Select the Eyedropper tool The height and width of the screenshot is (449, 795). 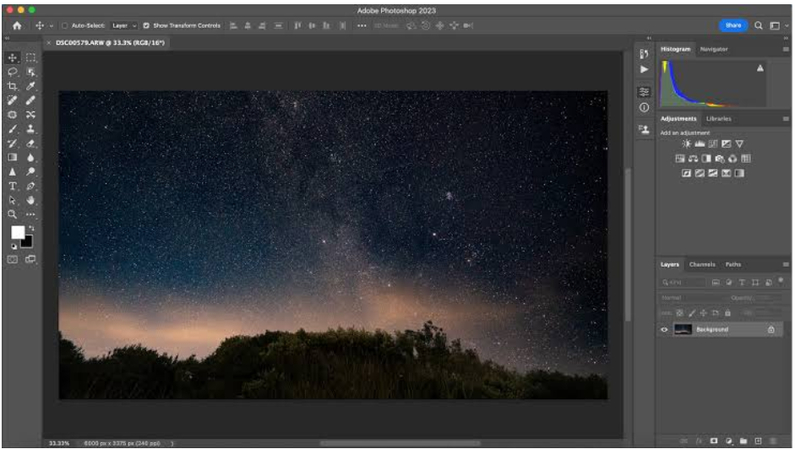click(31, 86)
